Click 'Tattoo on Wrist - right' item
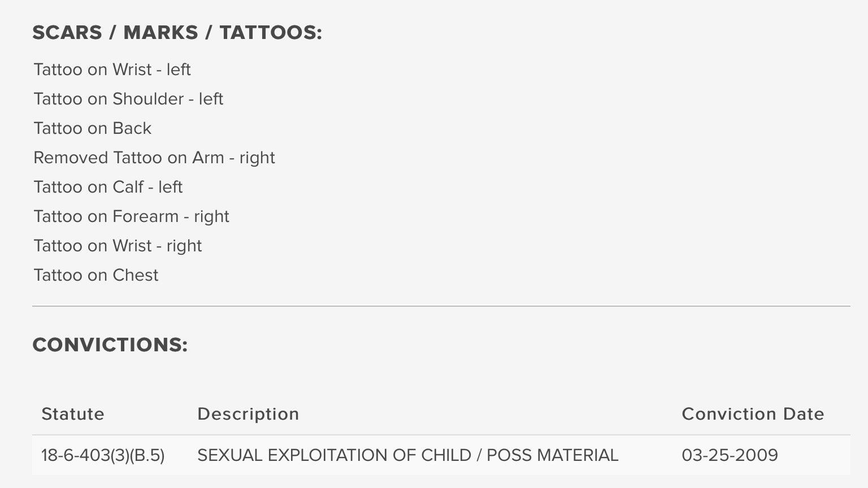The height and width of the screenshot is (488, 868). tap(118, 246)
